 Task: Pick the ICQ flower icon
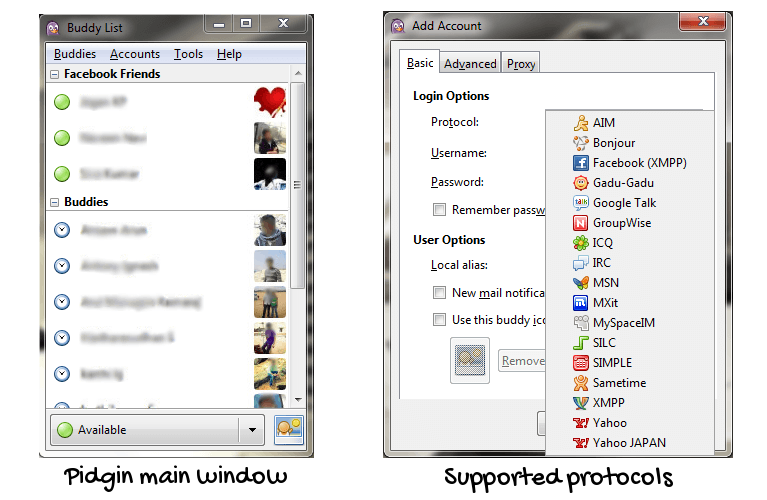581,243
